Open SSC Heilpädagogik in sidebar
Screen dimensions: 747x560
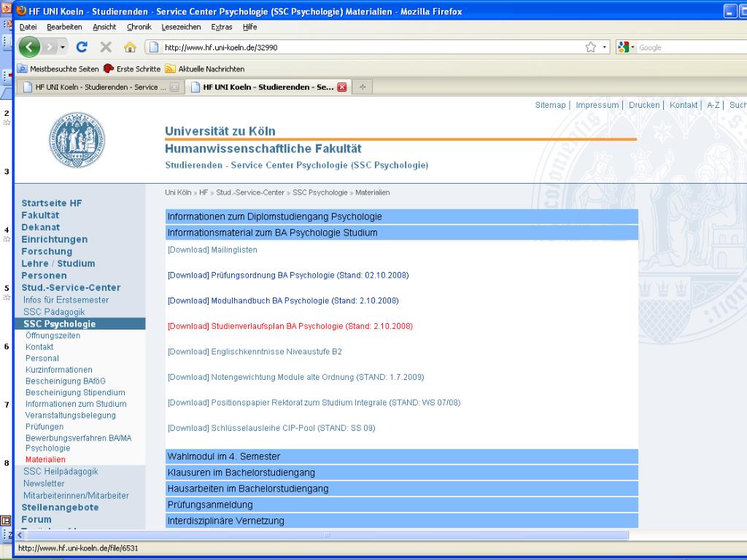point(61,472)
